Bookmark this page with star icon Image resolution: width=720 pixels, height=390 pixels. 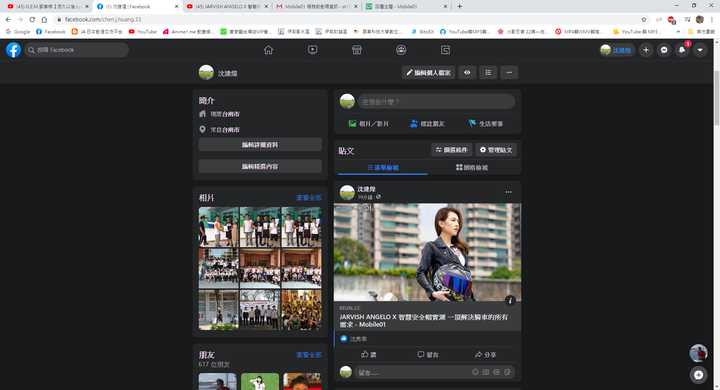click(x=643, y=19)
